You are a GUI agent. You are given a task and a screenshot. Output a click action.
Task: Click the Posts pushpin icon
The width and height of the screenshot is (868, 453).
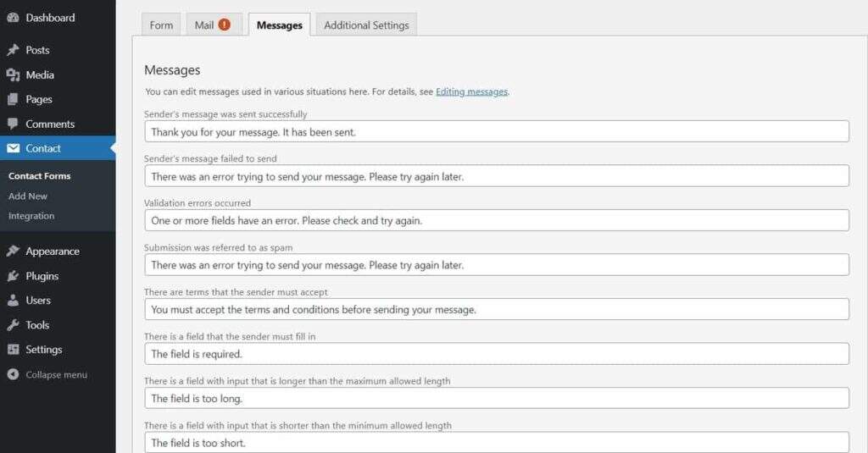pyautogui.click(x=13, y=50)
